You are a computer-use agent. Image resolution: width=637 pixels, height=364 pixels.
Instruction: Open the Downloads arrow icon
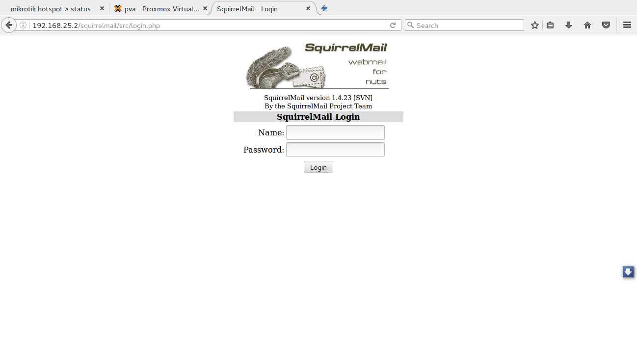tap(569, 25)
